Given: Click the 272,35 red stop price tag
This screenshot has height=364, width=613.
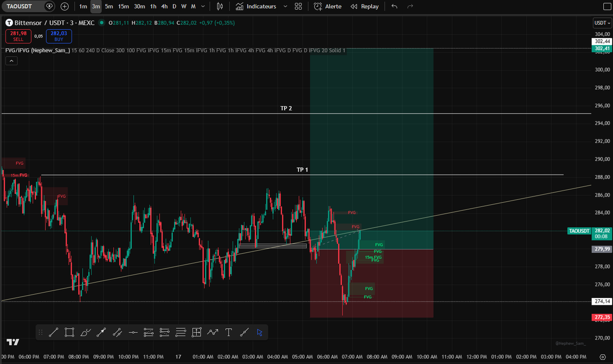Looking at the screenshot, I should [601, 317].
